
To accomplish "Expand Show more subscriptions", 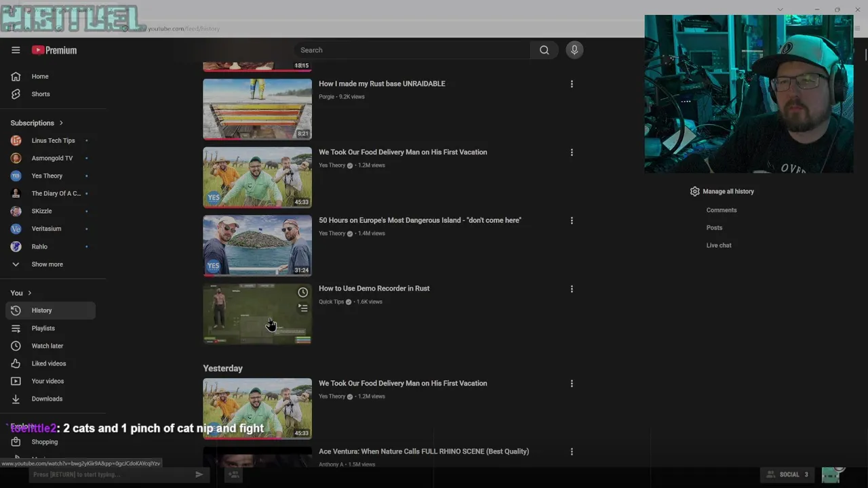I will (51, 264).
